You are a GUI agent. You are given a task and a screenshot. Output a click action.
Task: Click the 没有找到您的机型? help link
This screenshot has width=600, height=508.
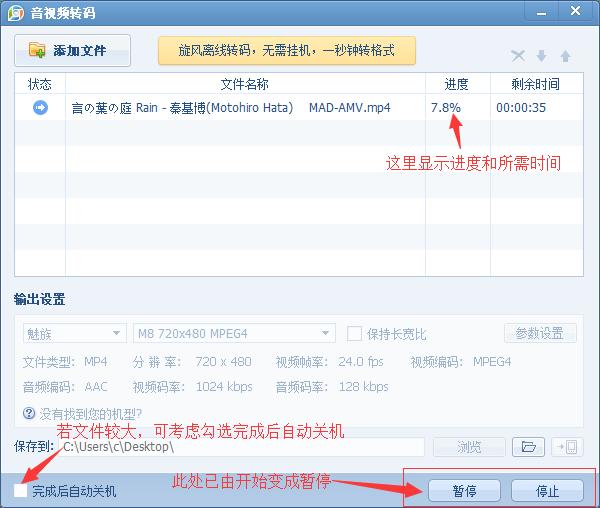click(x=91, y=414)
